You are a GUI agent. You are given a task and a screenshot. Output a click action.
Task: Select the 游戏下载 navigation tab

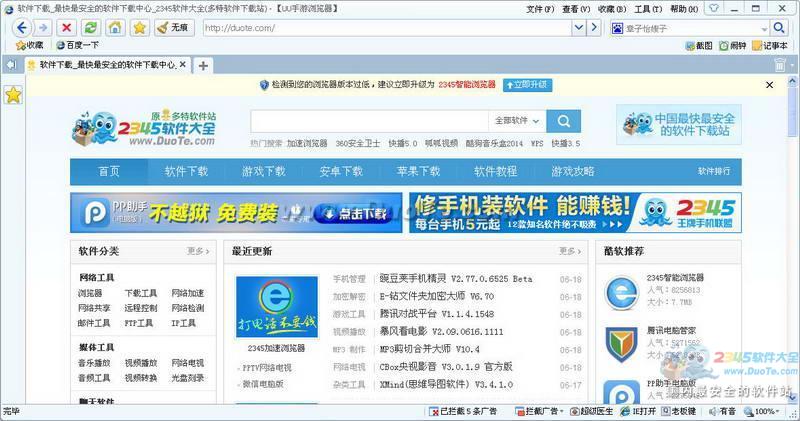point(264,171)
